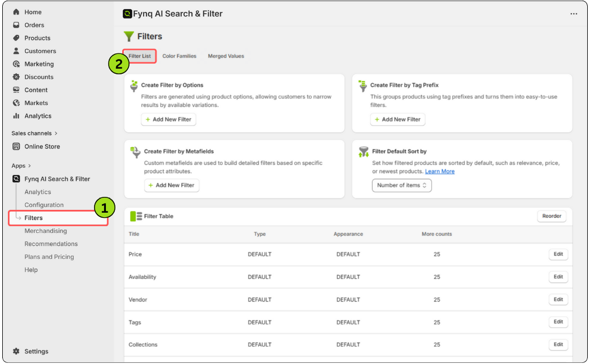Switch to the Color Families tab
This screenshot has width=590, height=364.
tap(179, 56)
